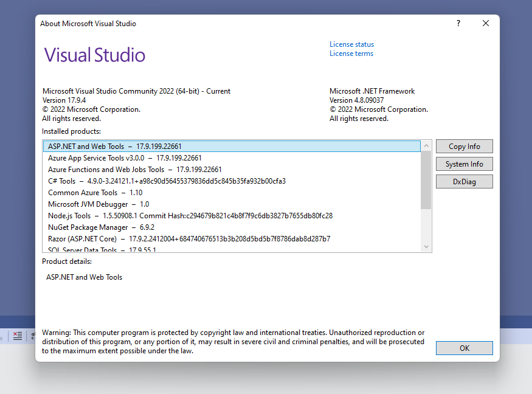
Task: Click the Copy Info button
Action: 464,147
